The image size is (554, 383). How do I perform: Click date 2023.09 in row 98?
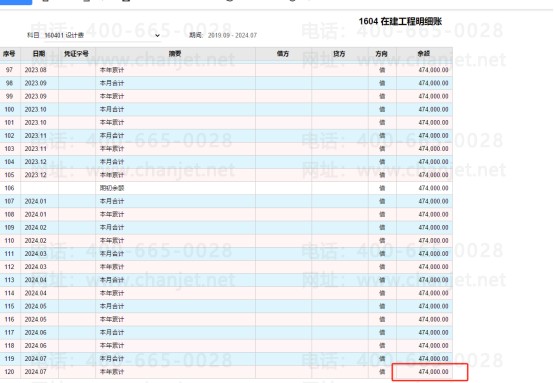(36, 83)
